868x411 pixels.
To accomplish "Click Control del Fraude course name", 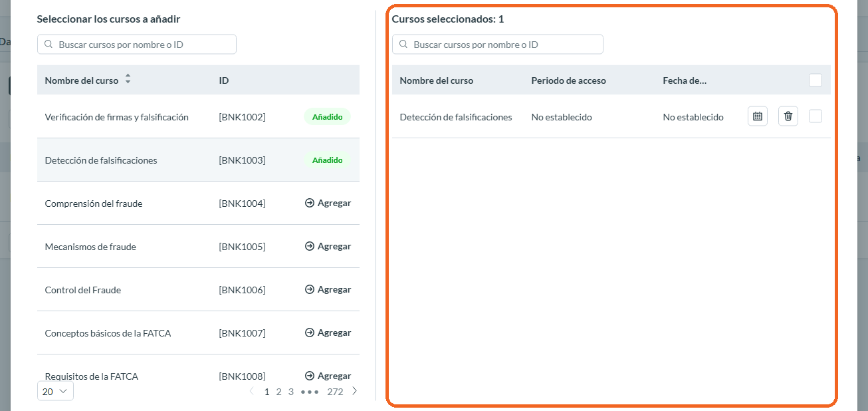I will (x=83, y=290).
